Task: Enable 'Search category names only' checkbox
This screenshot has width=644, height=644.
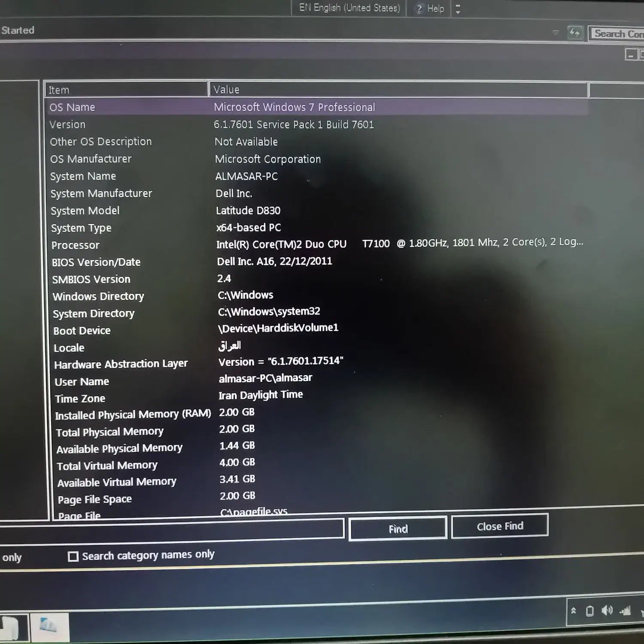Action: point(73,556)
